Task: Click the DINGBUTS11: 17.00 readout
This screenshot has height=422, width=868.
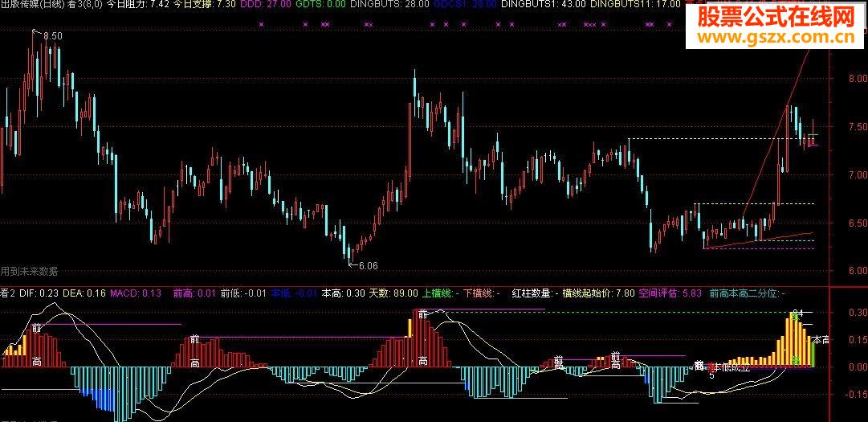Action: coord(635,5)
